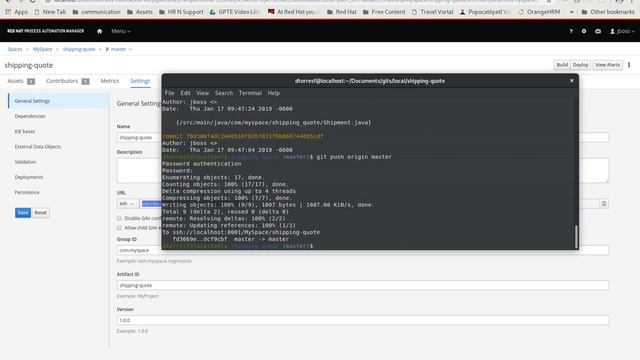Open terminal File menu

pos(169,93)
